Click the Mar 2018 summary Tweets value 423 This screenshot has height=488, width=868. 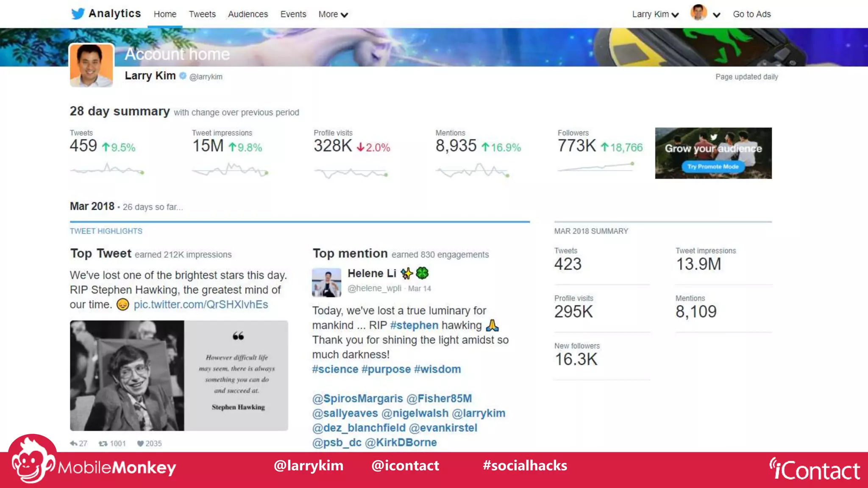568,264
